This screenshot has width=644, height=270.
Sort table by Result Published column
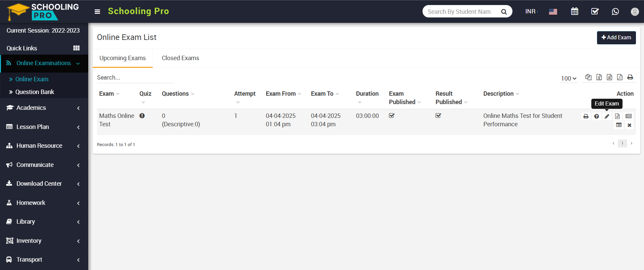pyautogui.click(x=451, y=98)
